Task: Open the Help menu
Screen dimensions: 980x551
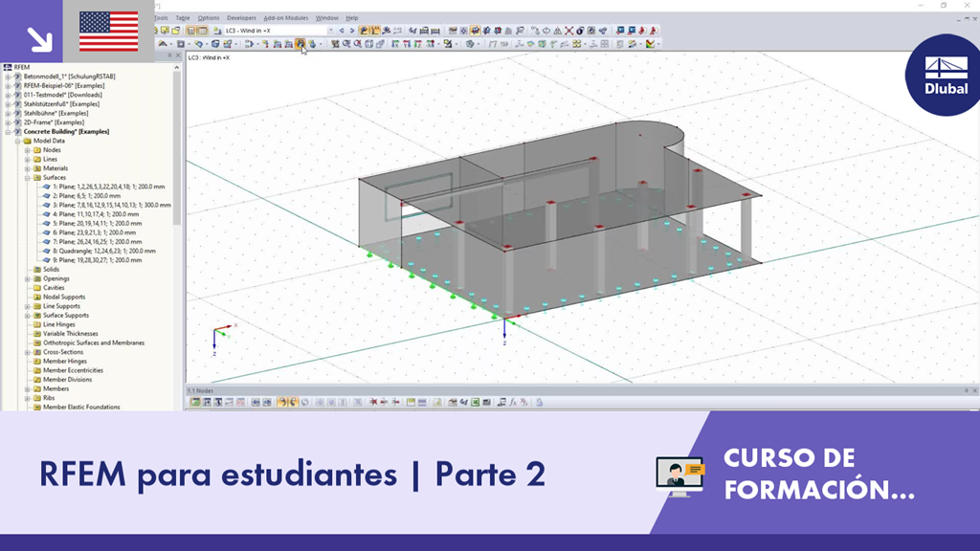Action: 352,18
